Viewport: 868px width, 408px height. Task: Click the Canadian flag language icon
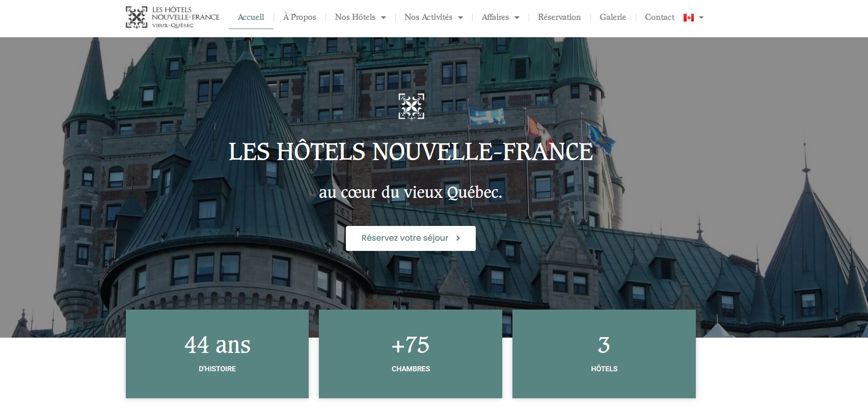point(689,17)
